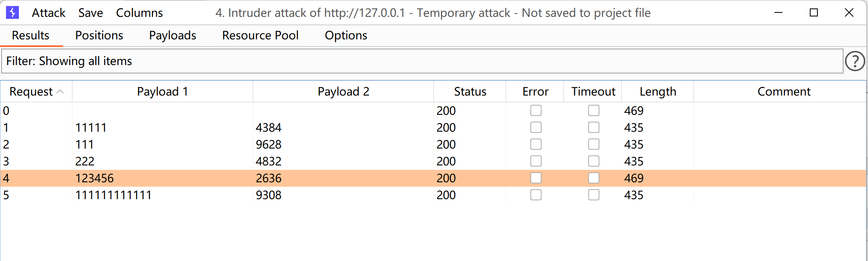The image size is (868, 261).
Task: Open the Attack menu
Action: click(x=48, y=13)
